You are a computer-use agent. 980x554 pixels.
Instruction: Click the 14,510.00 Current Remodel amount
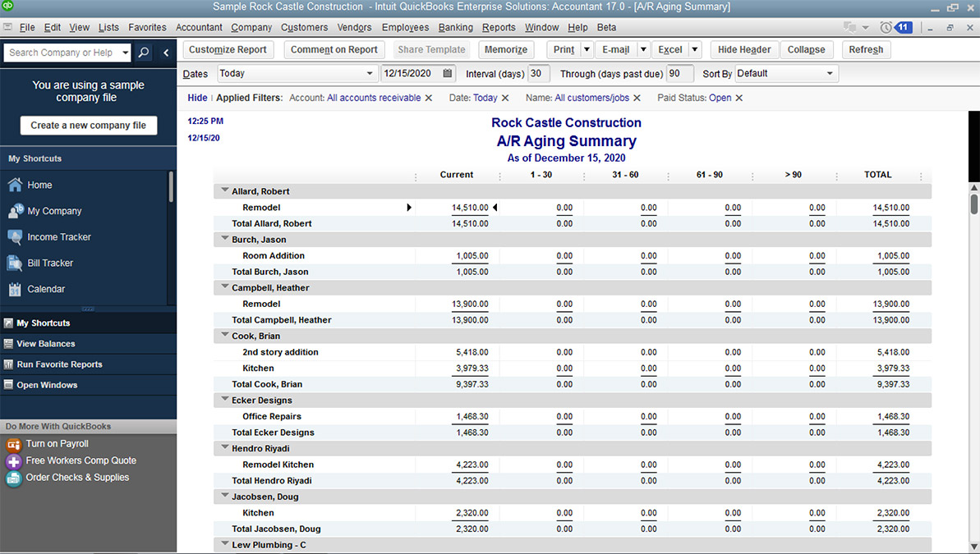tap(470, 208)
